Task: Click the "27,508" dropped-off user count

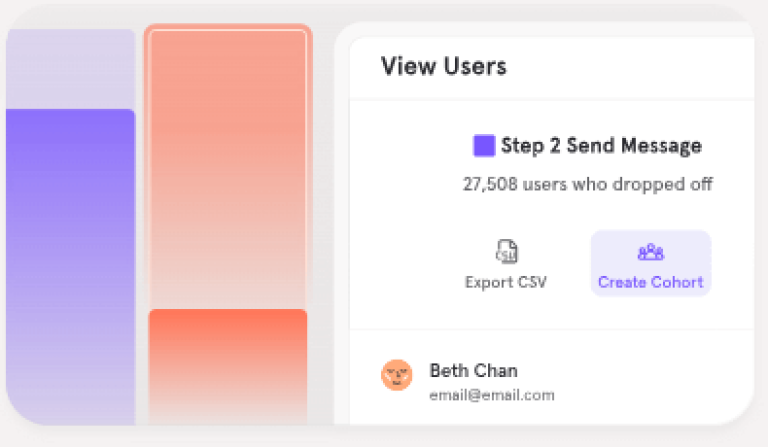Action: (488, 185)
